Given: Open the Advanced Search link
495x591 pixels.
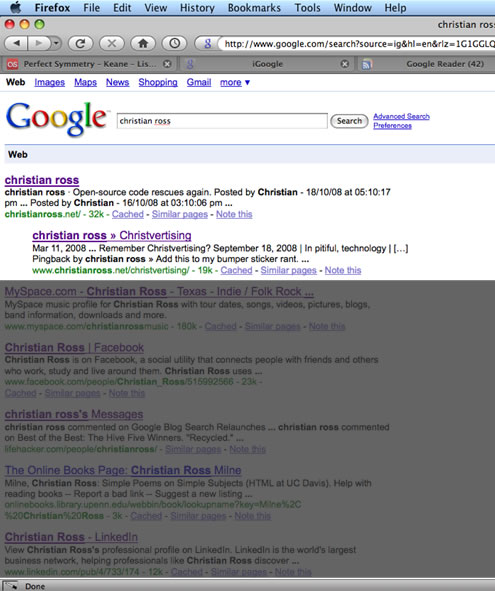Looking at the screenshot, I should [x=402, y=116].
